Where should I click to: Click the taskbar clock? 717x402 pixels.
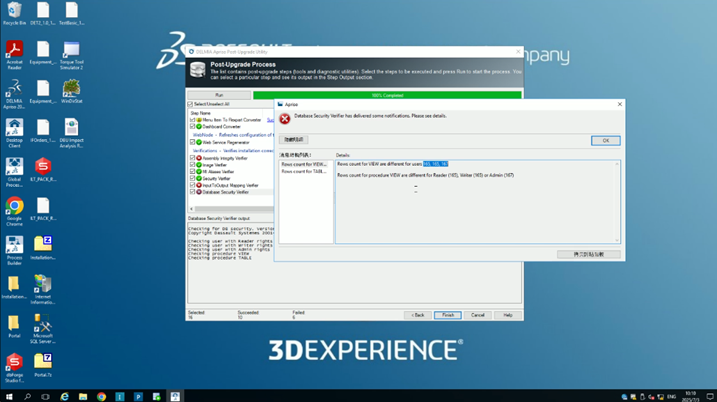pos(690,397)
